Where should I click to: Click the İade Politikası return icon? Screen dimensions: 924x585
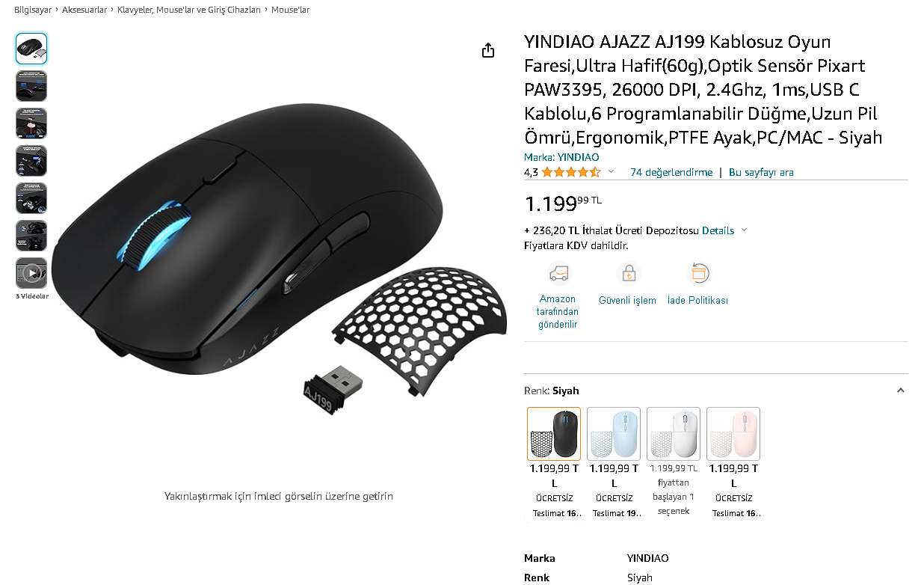(x=697, y=273)
